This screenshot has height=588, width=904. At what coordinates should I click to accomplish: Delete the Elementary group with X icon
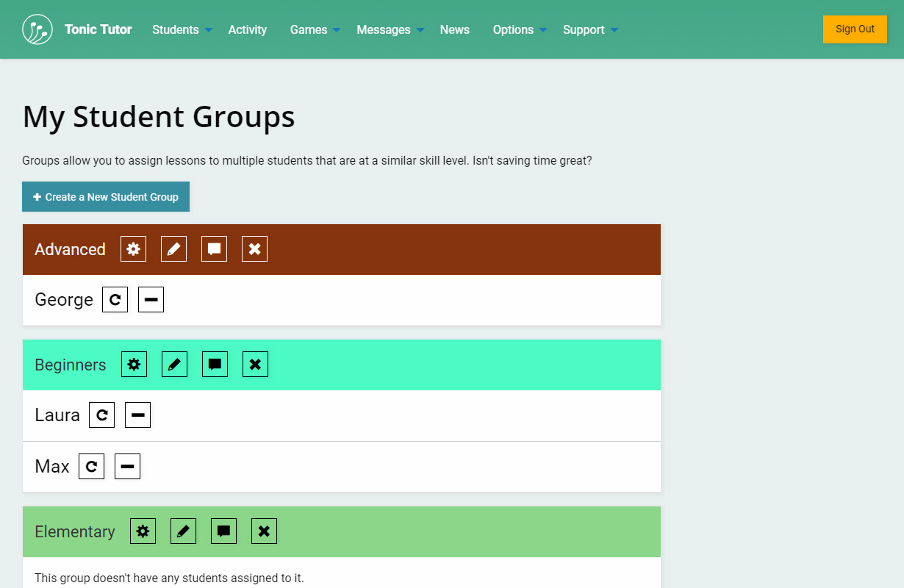(264, 531)
